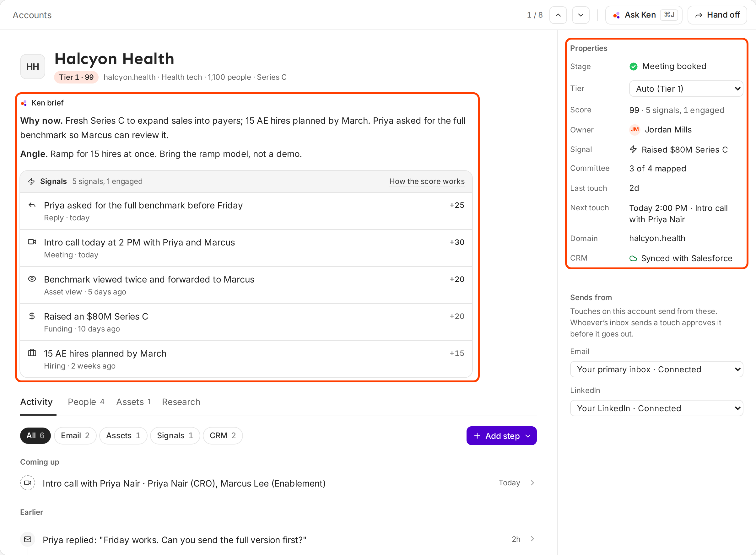This screenshot has width=756, height=555.
Task: Open the How the score works link
Action: coord(427,181)
